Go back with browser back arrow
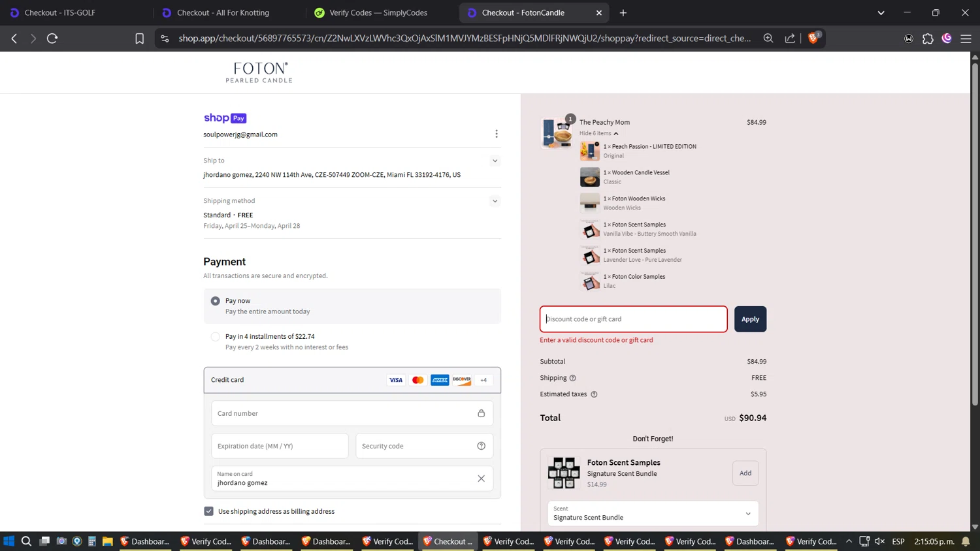 click(14, 39)
